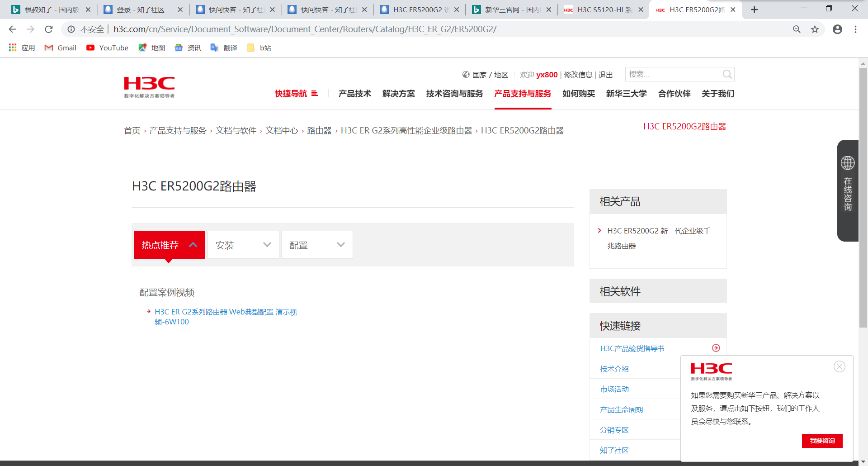This screenshot has height=466, width=868.
Task: Click the search magnifier icon in the site header
Action: [727, 74]
